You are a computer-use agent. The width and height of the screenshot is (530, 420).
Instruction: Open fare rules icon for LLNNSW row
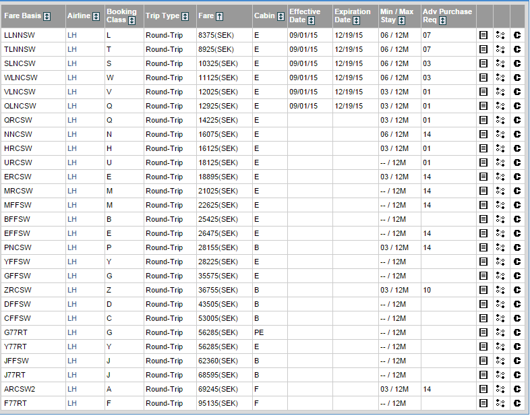click(x=483, y=35)
